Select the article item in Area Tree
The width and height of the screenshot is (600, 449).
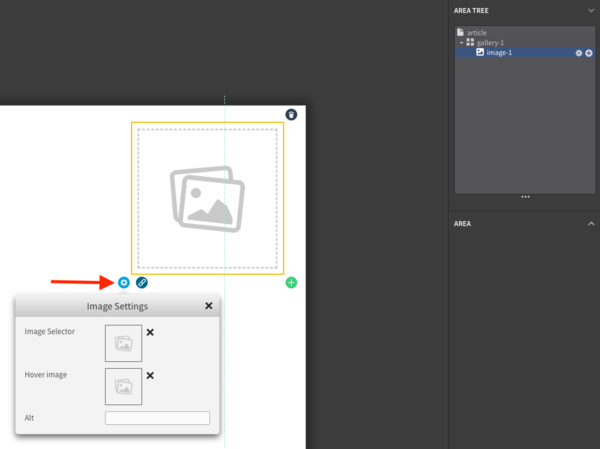coord(476,33)
